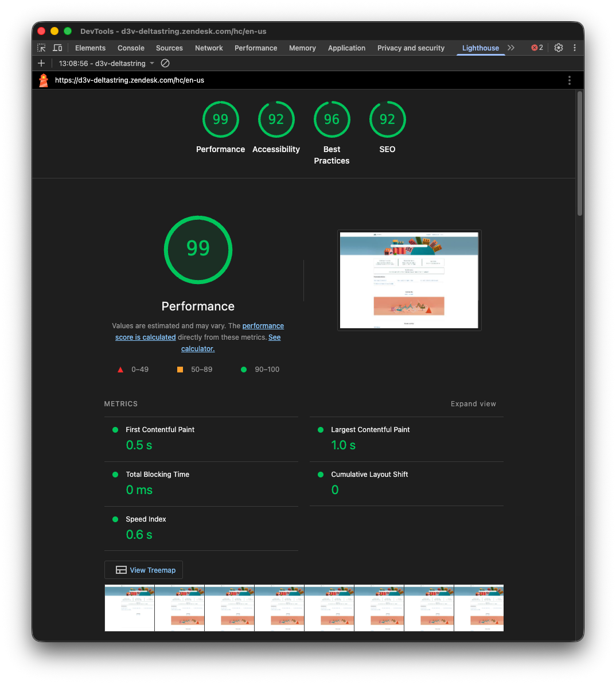Click the green 90–100 legend dot
The width and height of the screenshot is (616, 684).
(x=243, y=370)
